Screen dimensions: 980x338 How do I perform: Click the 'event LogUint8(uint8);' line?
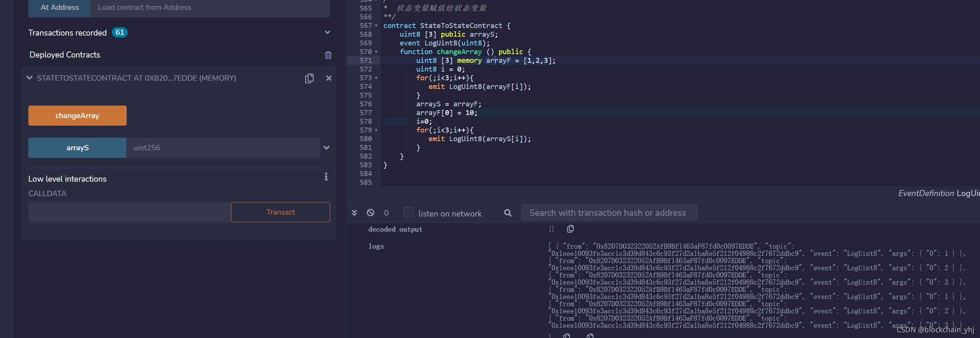coord(444,43)
